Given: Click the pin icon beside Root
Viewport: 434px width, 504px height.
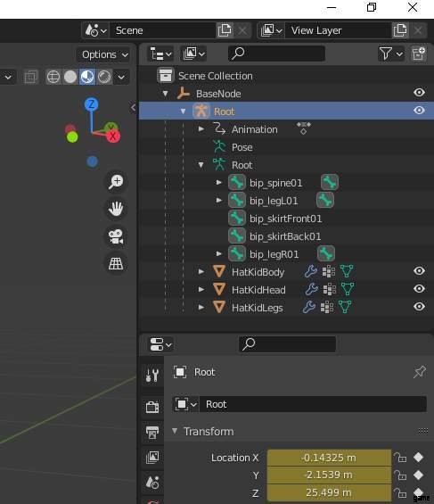Looking at the screenshot, I should tap(419, 372).
